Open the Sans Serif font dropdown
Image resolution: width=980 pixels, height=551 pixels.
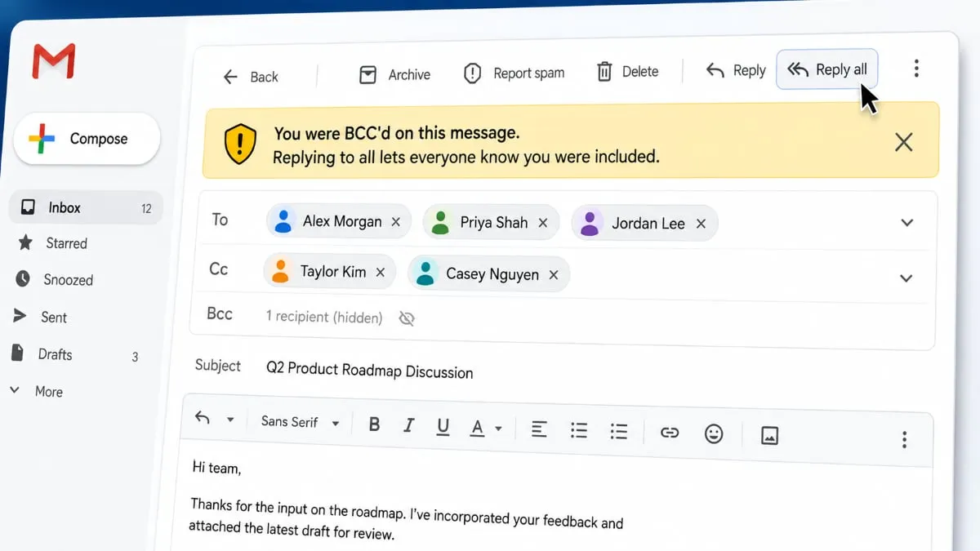300,422
